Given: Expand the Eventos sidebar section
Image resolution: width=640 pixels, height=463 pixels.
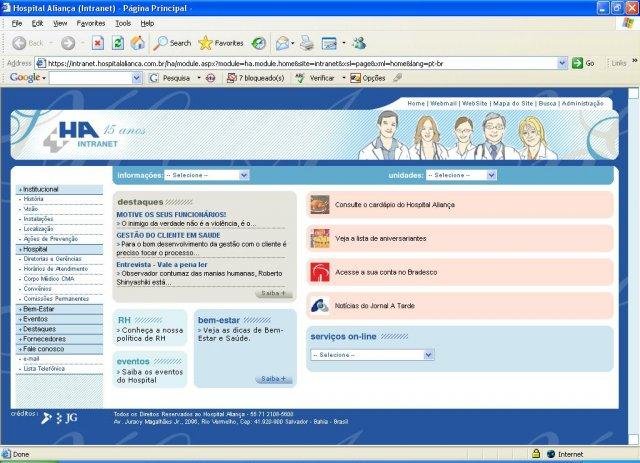Looking at the screenshot, I should pyautogui.click(x=60, y=319).
